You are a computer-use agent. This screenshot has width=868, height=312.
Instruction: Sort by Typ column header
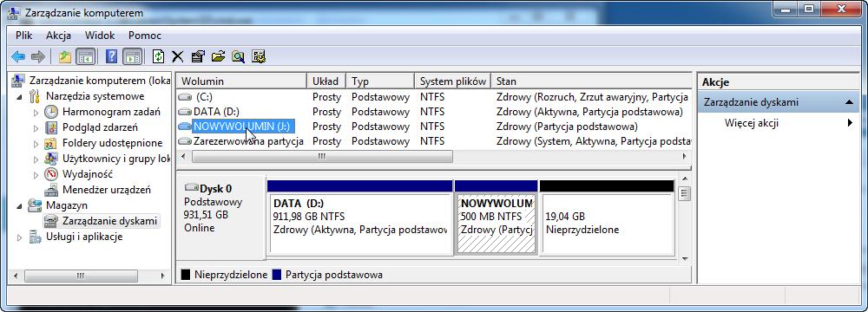tap(380, 81)
